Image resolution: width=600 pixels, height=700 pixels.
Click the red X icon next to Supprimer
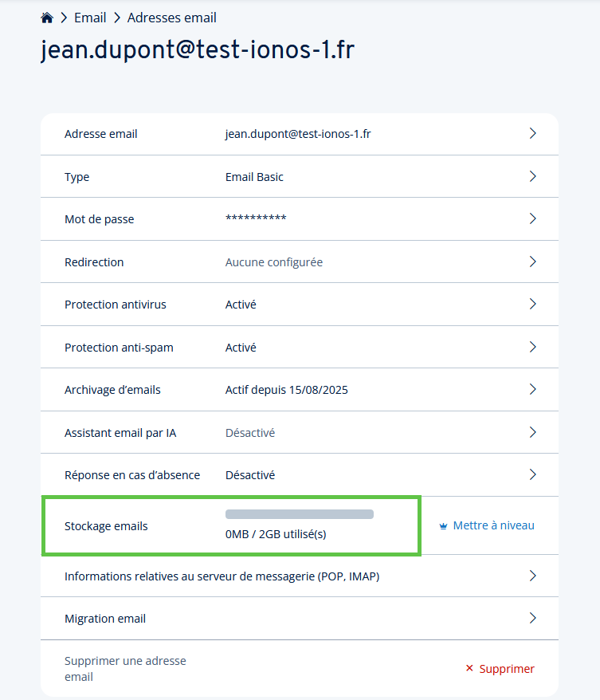pos(469,668)
